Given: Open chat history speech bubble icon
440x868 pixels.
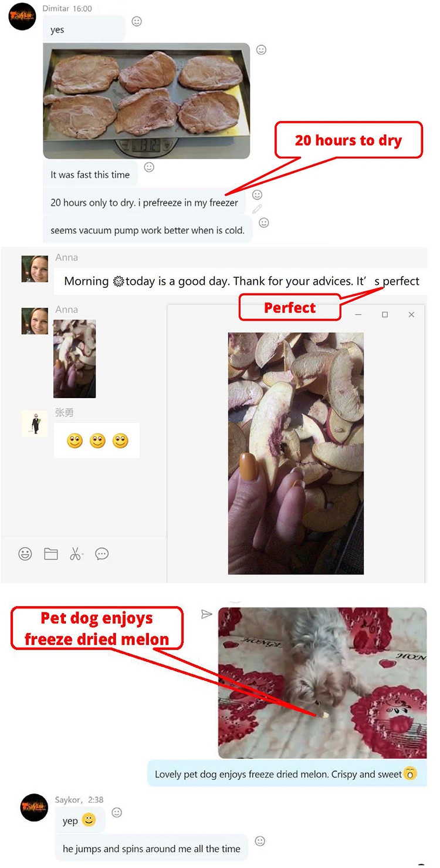Looking at the screenshot, I should point(102,554).
